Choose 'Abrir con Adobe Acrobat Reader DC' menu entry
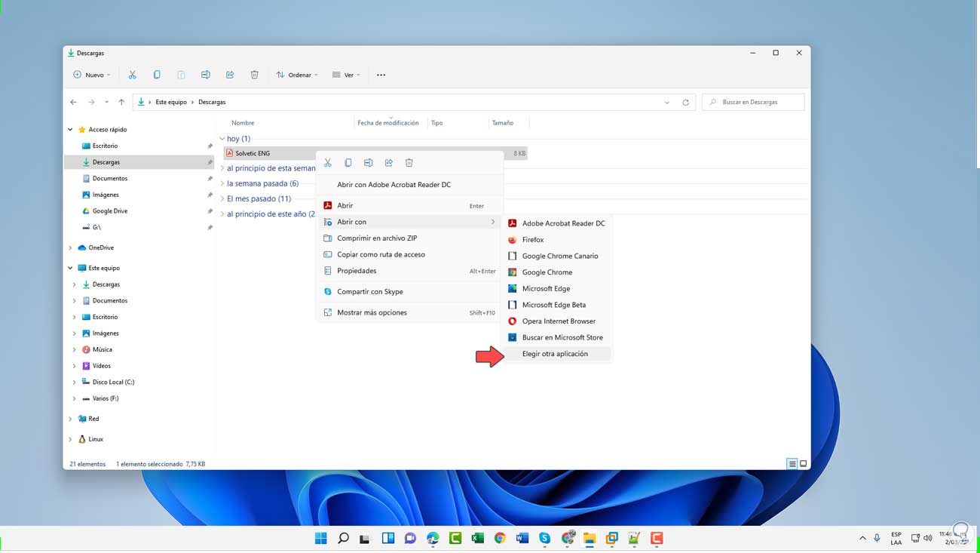 click(409, 185)
